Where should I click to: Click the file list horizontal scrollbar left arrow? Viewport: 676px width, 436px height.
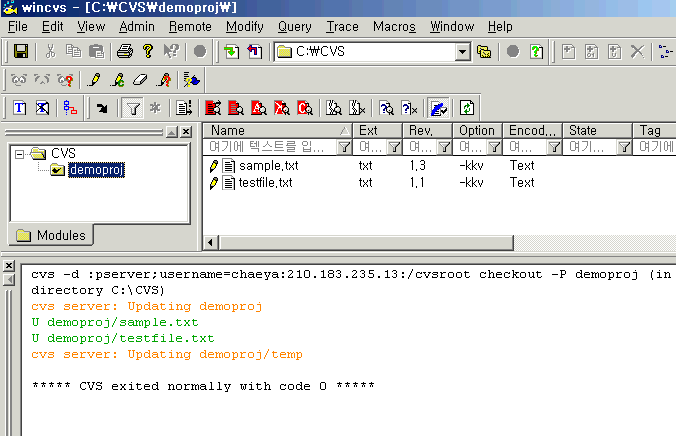point(210,243)
